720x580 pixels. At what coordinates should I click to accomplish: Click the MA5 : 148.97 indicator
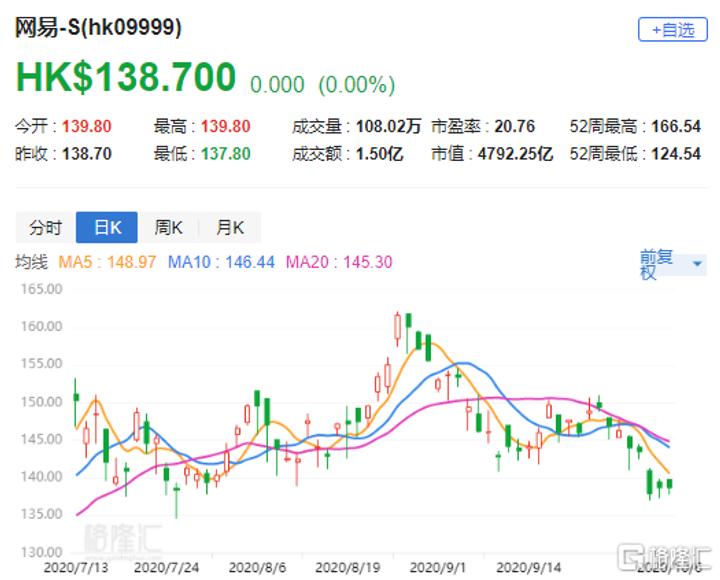tap(107, 262)
